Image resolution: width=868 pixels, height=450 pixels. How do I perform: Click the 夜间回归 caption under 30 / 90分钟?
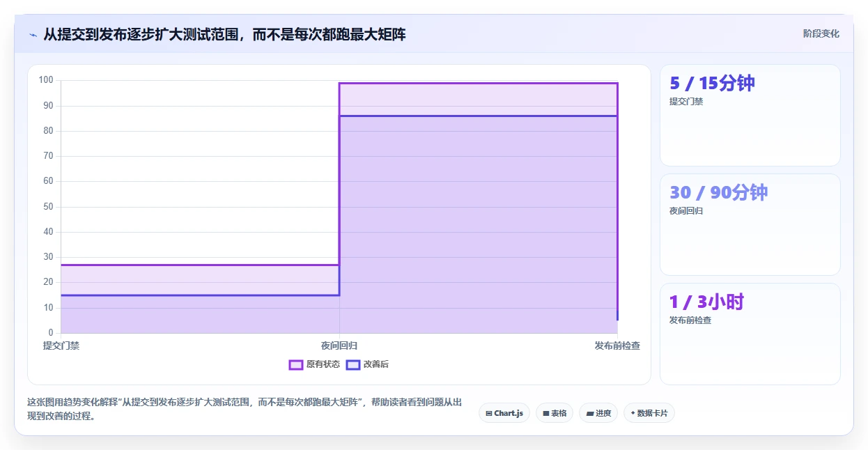coord(686,211)
